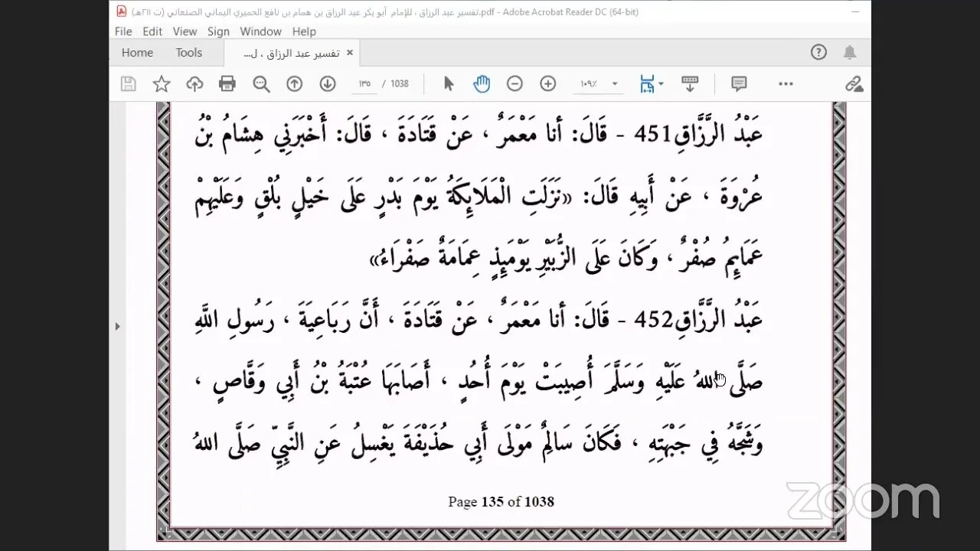Viewport: 980px width, 551px height.
Task: Switch to the Home tab
Action: coord(137,53)
